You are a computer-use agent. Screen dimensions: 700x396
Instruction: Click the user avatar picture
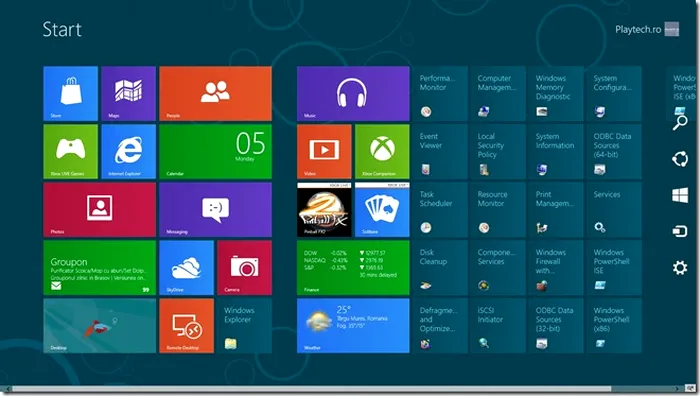671,29
